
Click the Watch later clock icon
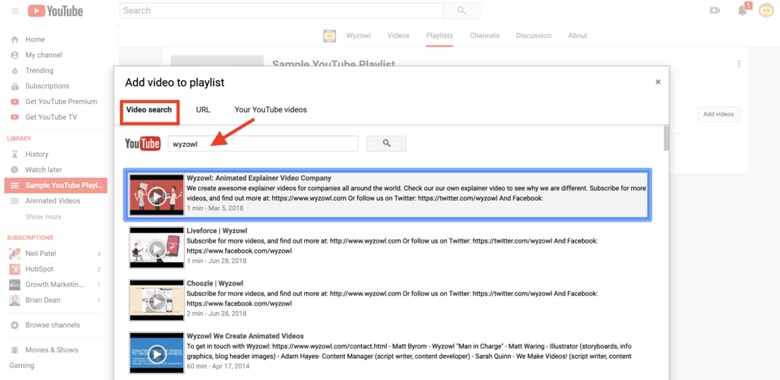point(15,170)
